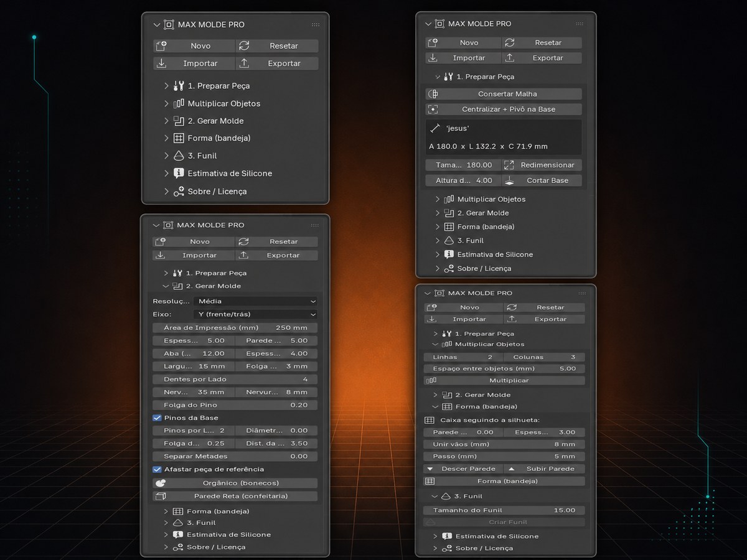Click the Forma (bandeja) button below Descer Parede
Screen dimensions: 747x560
coord(504,481)
